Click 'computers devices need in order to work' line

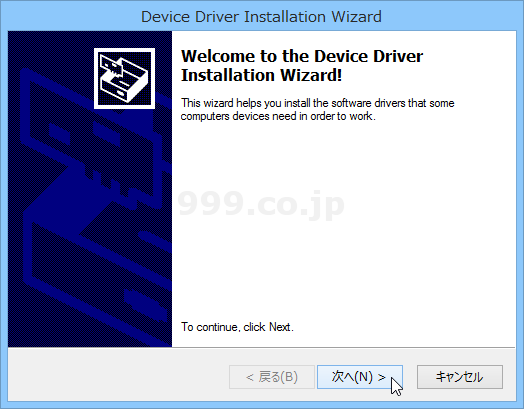point(278,116)
